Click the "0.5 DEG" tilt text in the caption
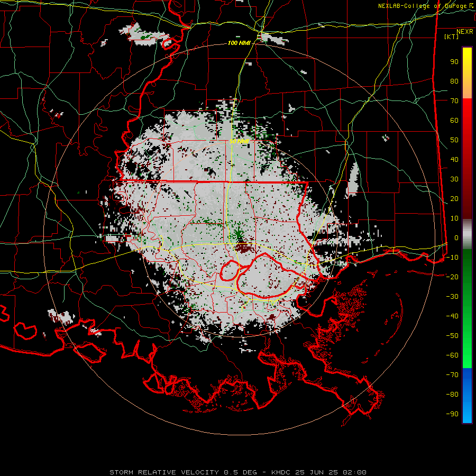 coord(240,472)
